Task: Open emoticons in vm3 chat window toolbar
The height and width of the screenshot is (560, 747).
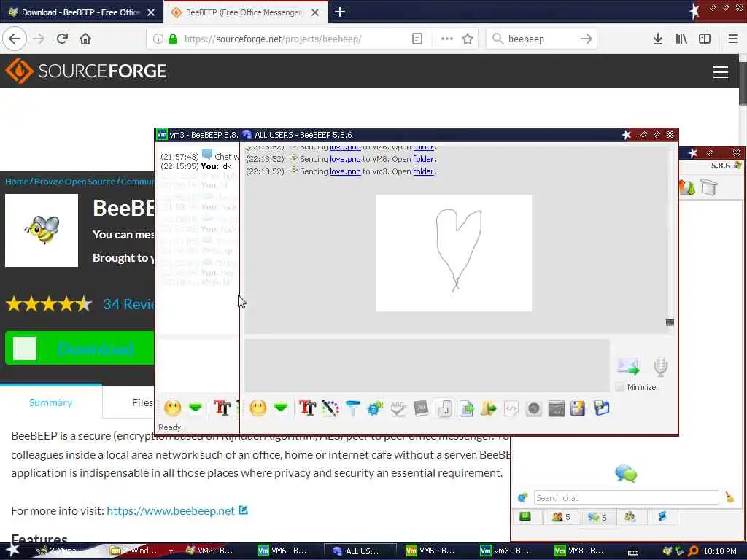Action: tap(172, 408)
